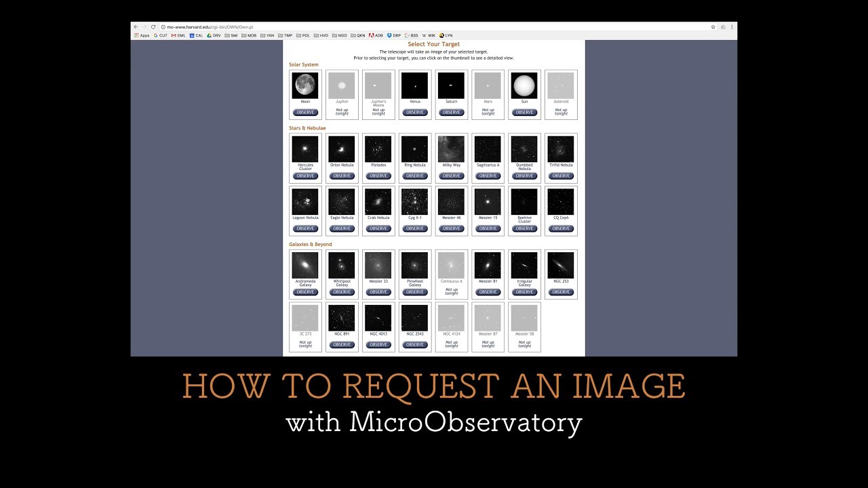The image size is (868, 488).
Task: Open the SMI bookmarks folder
Action: pyautogui.click(x=231, y=35)
